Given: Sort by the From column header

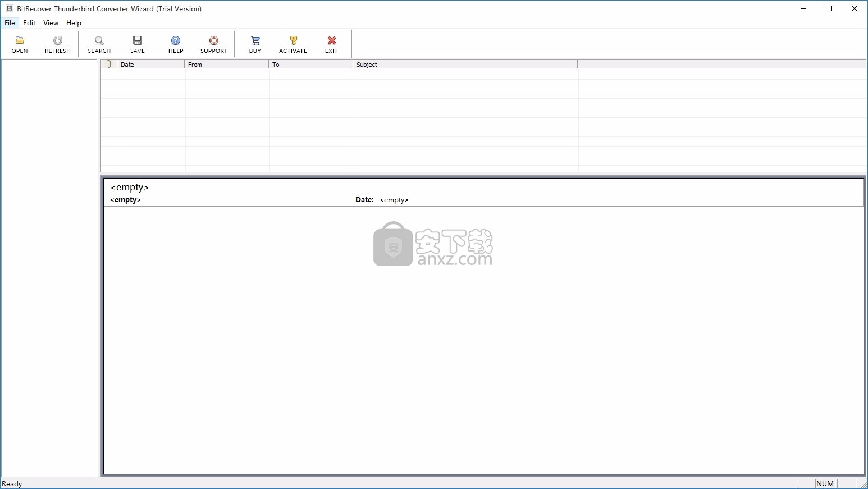Looking at the screenshot, I should click(x=226, y=65).
